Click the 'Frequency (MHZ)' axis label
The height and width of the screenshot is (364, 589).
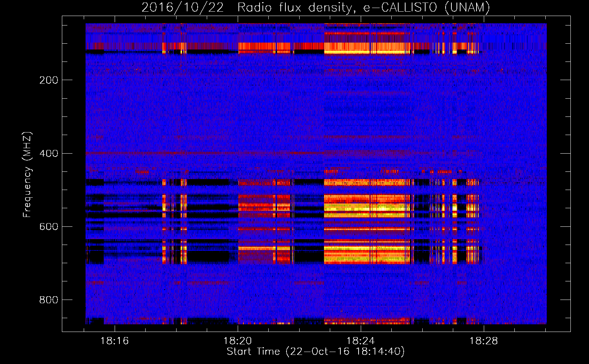(x=27, y=175)
